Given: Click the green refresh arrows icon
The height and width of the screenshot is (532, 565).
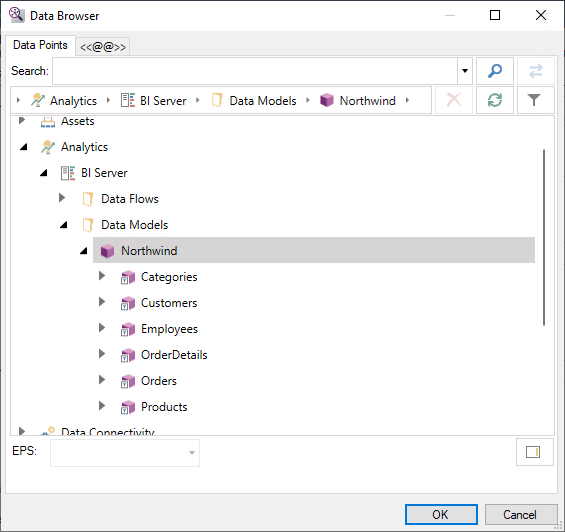Looking at the screenshot, I should [x=495, y=100].
